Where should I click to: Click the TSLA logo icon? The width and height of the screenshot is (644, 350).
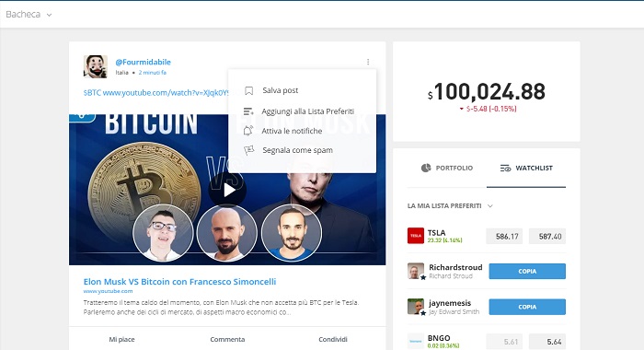click(416, 236)
